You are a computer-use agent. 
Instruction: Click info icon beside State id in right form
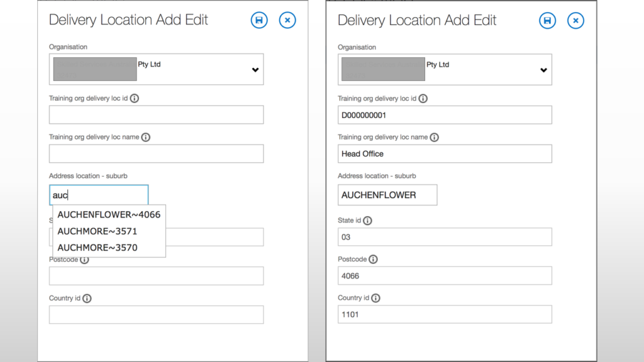tap(367, 221)
